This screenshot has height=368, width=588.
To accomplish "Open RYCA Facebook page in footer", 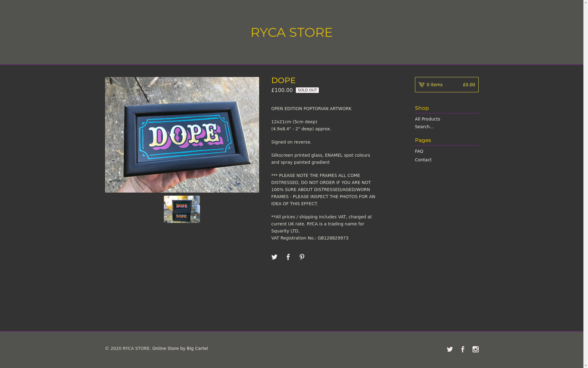I will tap(463, 349).
